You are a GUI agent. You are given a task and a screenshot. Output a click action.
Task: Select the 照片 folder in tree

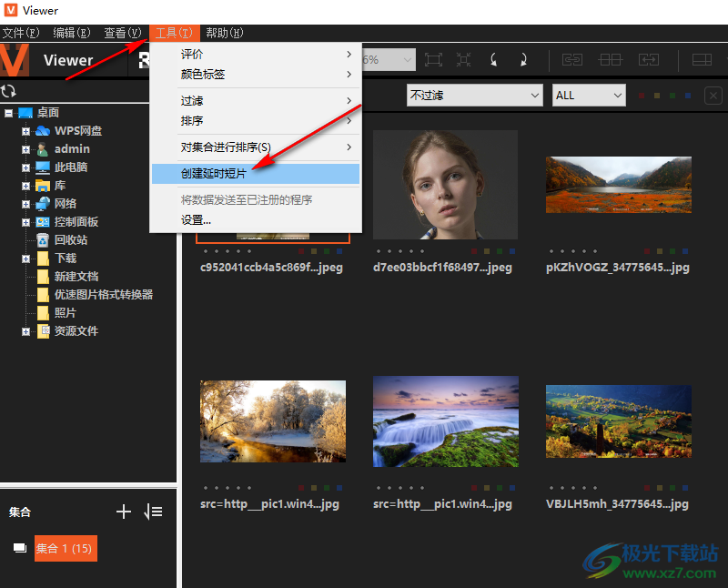(65, 313)
